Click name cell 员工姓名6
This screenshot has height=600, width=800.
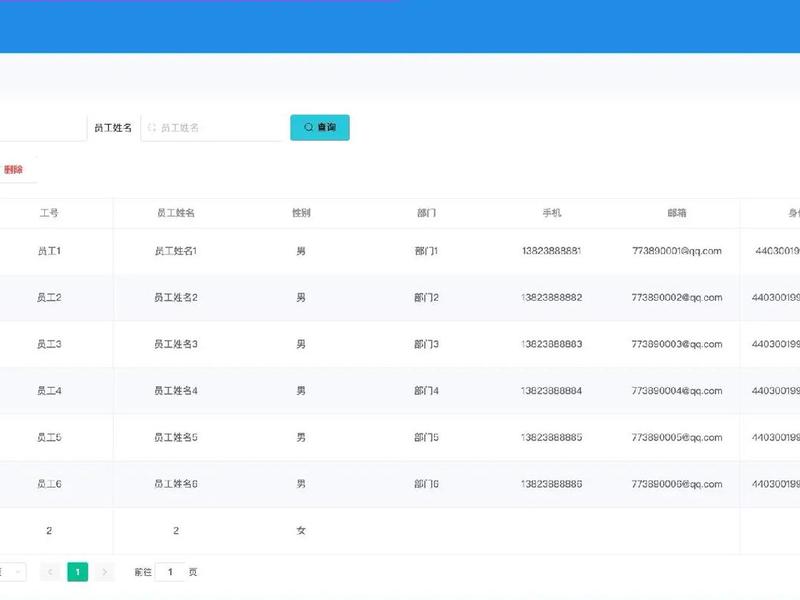click(176, 484)
